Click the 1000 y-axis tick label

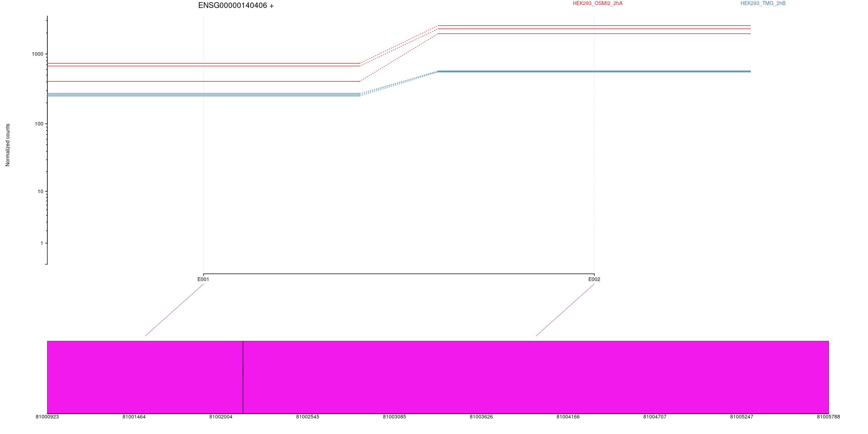(38, 54)
